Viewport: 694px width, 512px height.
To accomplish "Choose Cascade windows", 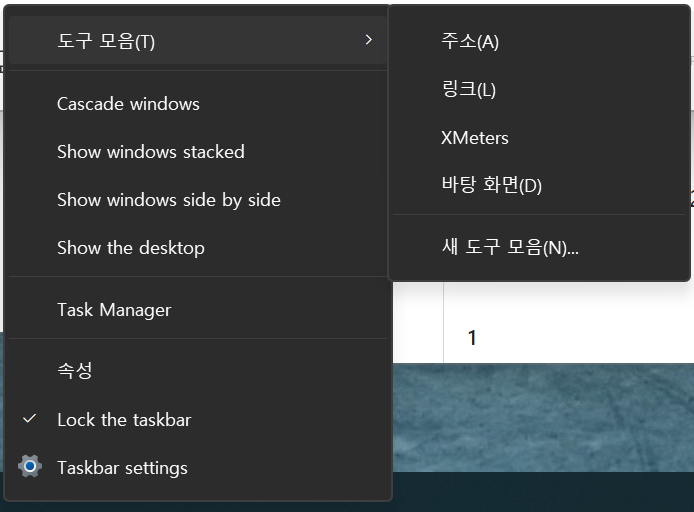I will click(x=197, y=104).
